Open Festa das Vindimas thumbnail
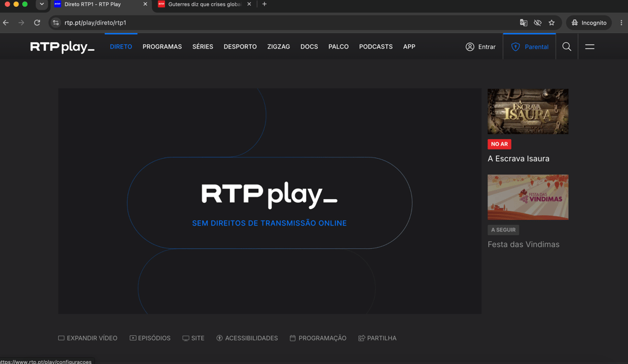 pyautogui.click(x=528, y=197)
